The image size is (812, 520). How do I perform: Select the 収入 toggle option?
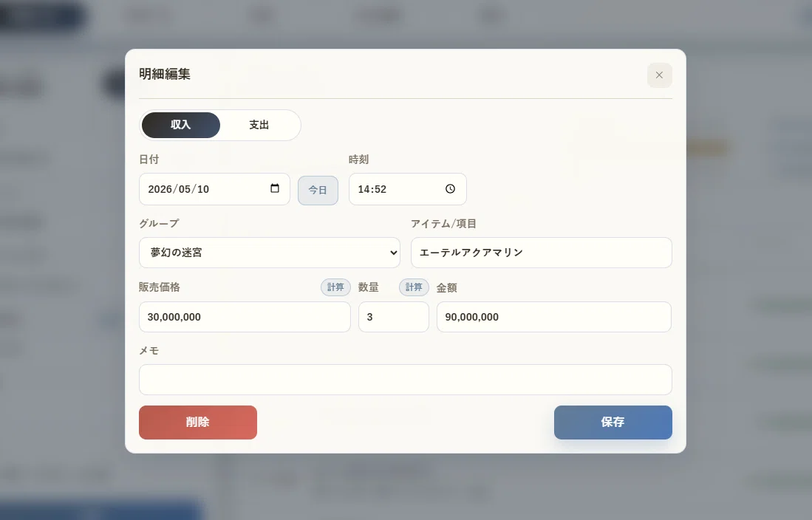181,125
